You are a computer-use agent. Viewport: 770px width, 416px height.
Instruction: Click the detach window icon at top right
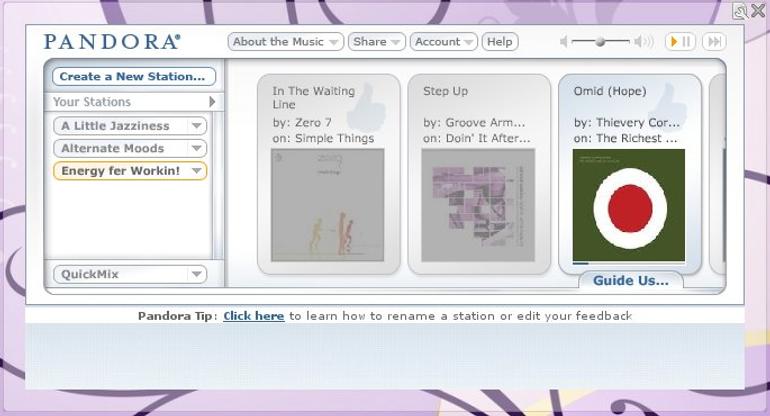(740, 11)
